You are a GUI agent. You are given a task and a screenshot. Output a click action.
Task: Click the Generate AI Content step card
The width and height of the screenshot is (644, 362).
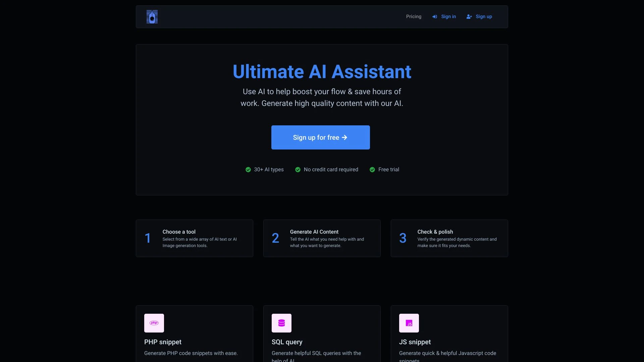tap(322, 238)
